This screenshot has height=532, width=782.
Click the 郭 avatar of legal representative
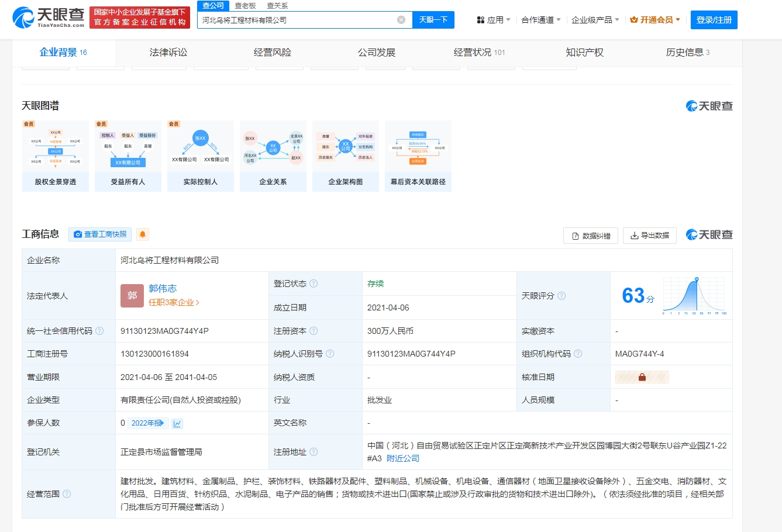coord(132,296)
